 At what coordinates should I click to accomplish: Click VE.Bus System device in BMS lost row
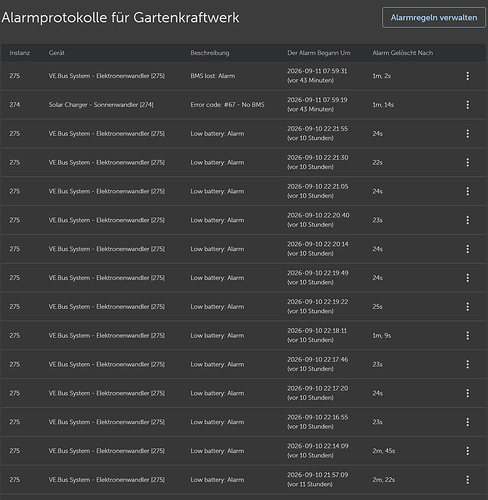coord(107,76)
